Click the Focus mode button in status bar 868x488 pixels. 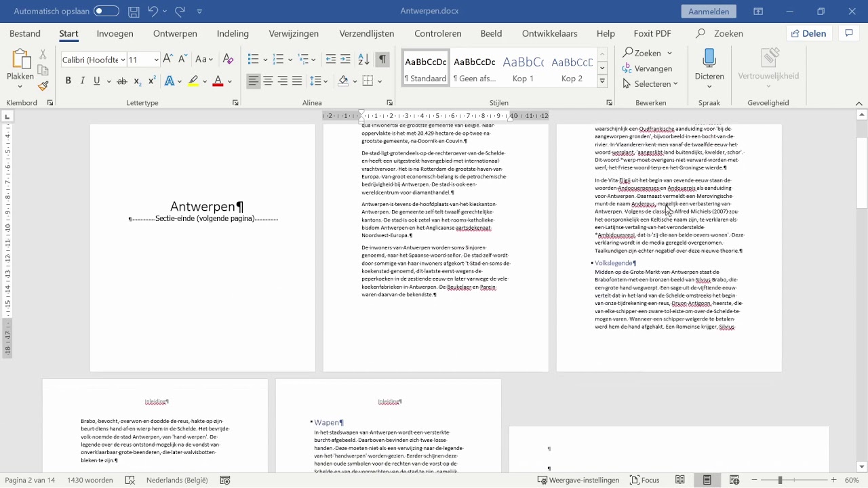[645, 480]
